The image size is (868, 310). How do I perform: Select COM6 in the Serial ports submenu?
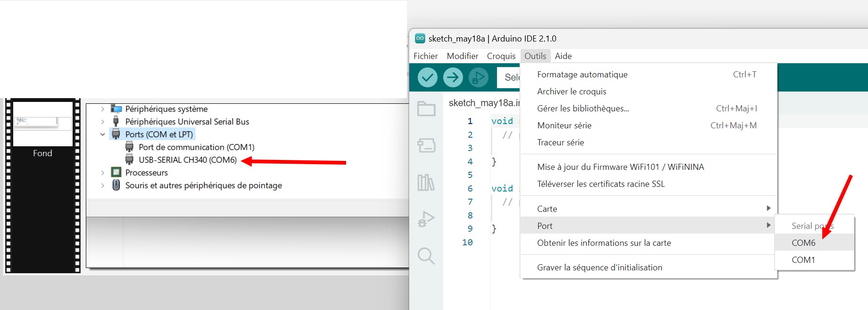(x=815, y=243)
